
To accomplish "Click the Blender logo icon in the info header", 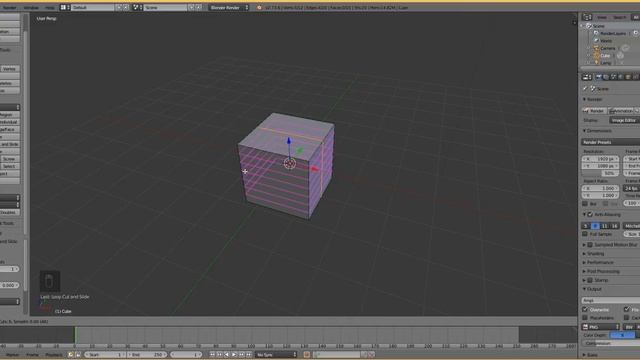I will [x=259, y=7].
